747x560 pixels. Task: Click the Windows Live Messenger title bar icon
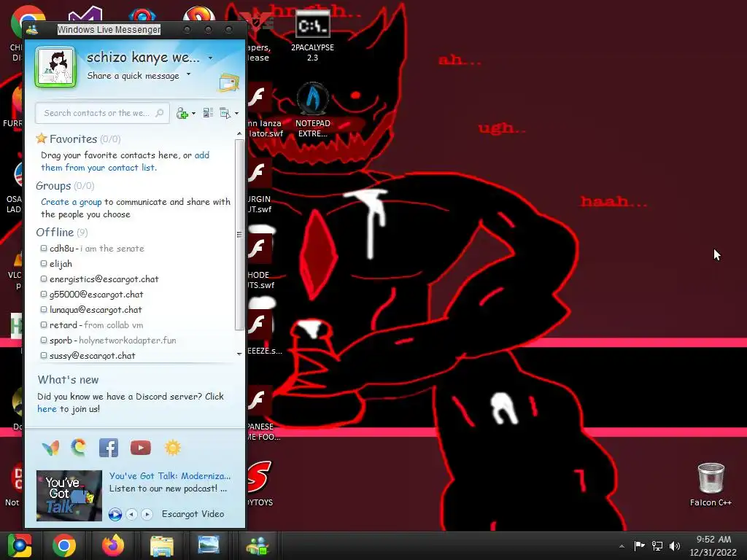pos(32,29)
